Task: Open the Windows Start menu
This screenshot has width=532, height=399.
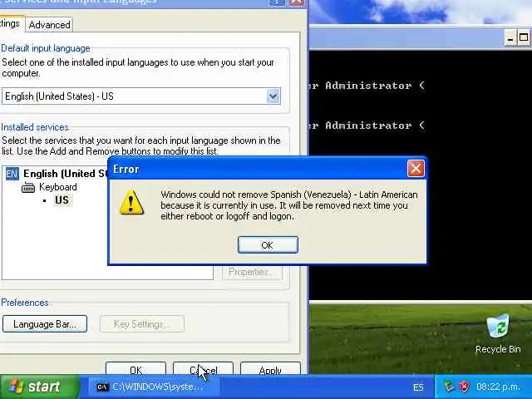Action: [40, 387]
